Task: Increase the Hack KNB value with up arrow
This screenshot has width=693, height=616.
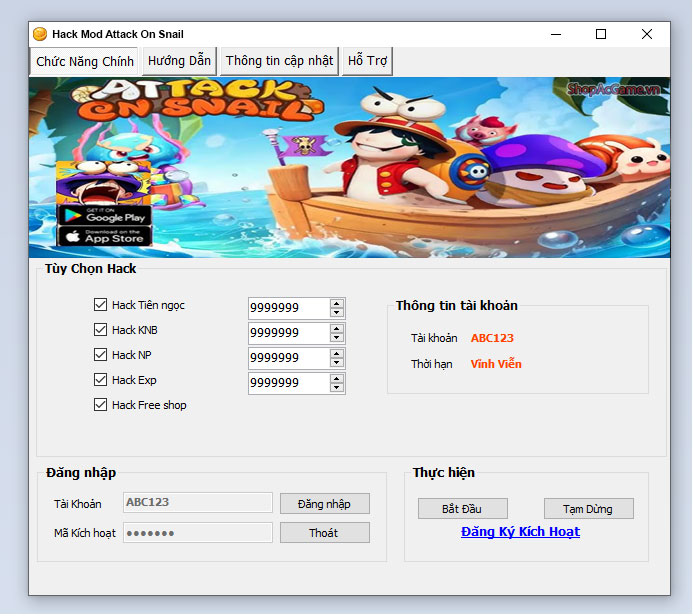Action: click(337, 329)
